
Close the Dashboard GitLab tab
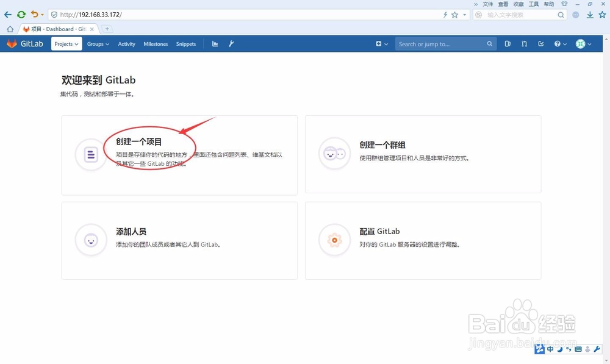point(92,29)
